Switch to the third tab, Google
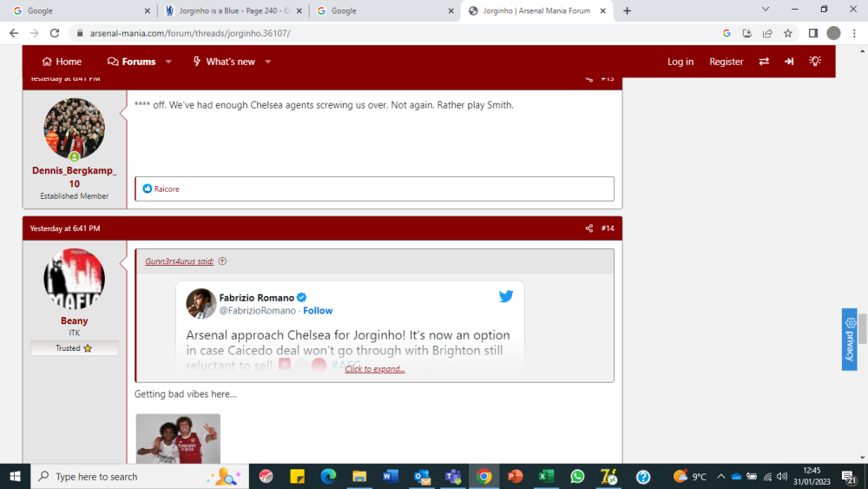Viewport: 868px width, 489px height. (x=385, y=10)
